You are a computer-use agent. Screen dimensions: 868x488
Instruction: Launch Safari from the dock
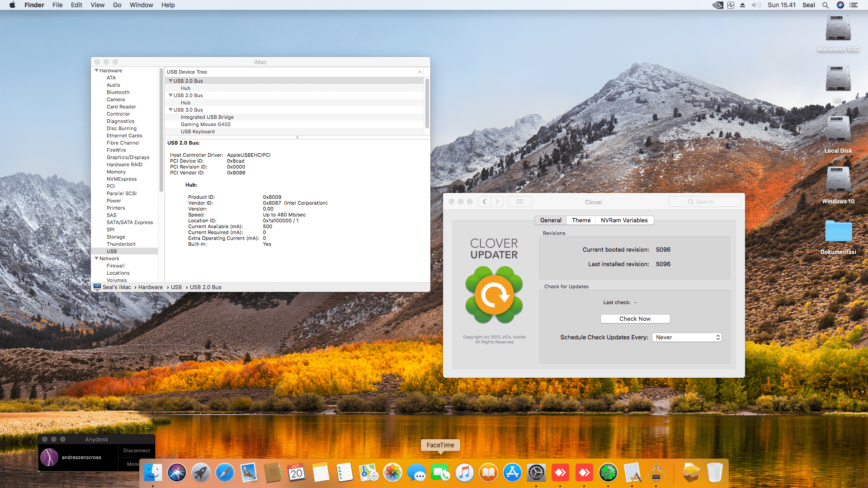tap(225, 473)
